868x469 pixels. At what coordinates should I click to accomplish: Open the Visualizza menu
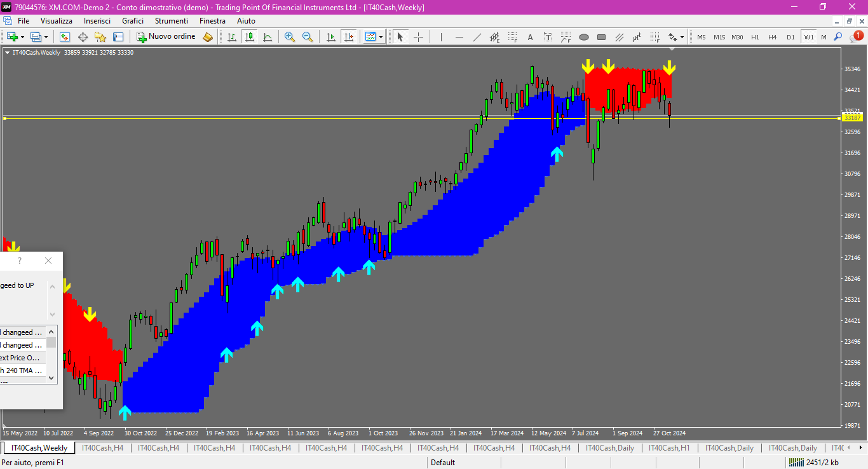coord(57,21)
